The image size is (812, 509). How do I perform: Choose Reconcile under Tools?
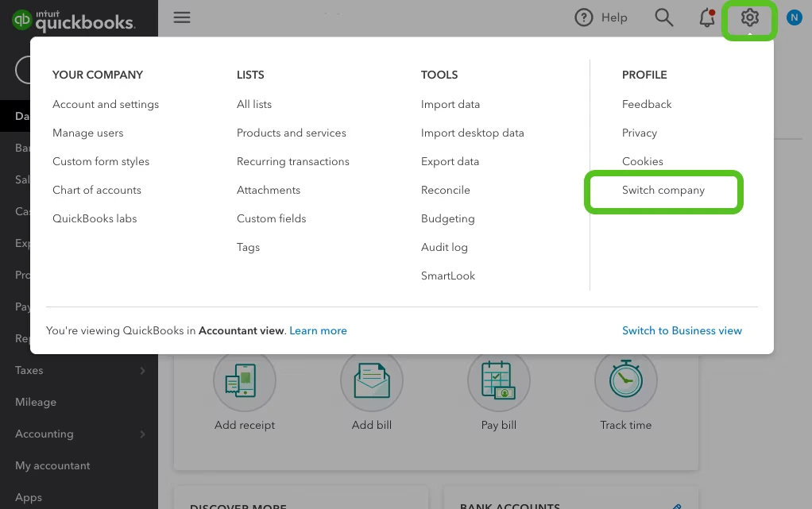pos(445,190)
